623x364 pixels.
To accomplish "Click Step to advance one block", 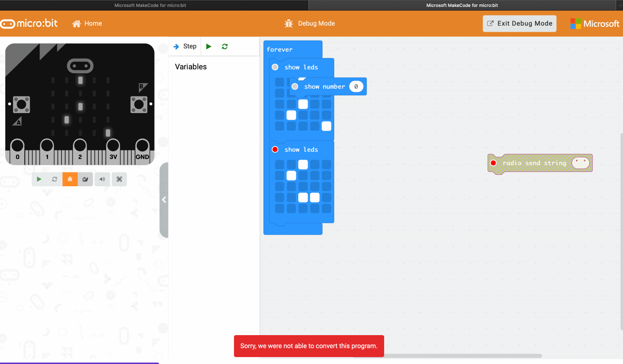I will [x=184, y=46].
